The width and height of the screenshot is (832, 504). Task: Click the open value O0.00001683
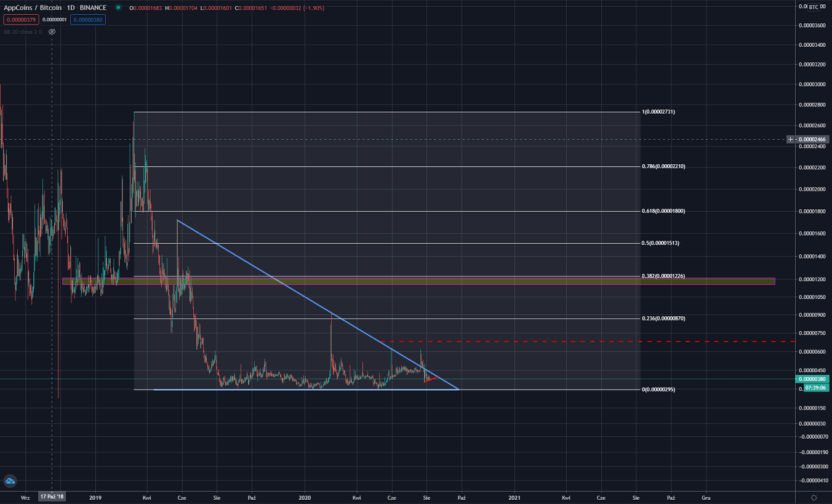[x=145, y=8]
